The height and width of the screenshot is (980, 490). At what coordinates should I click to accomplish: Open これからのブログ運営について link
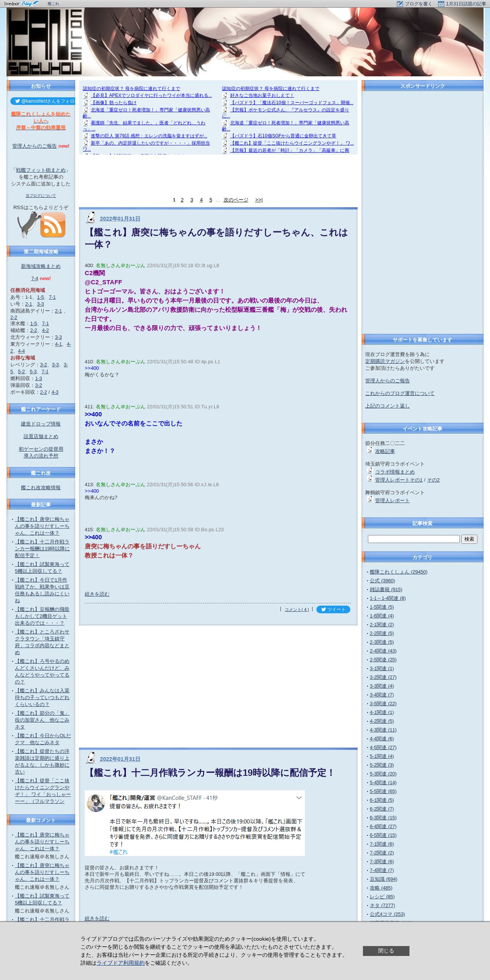(400, 393)
